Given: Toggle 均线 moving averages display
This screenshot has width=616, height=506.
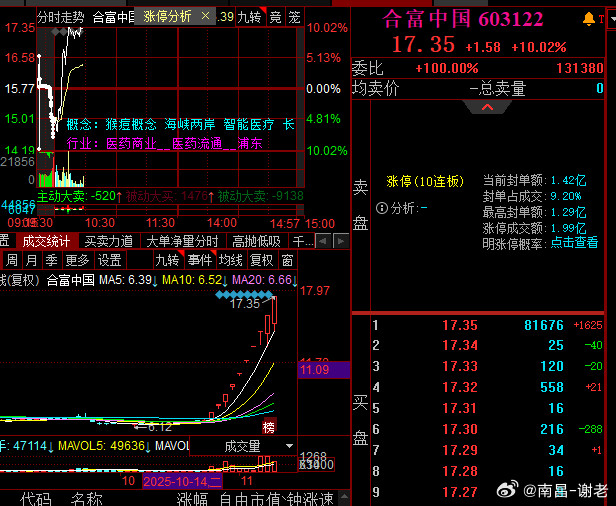Looking at the screenshot, I should coord(231,260).
